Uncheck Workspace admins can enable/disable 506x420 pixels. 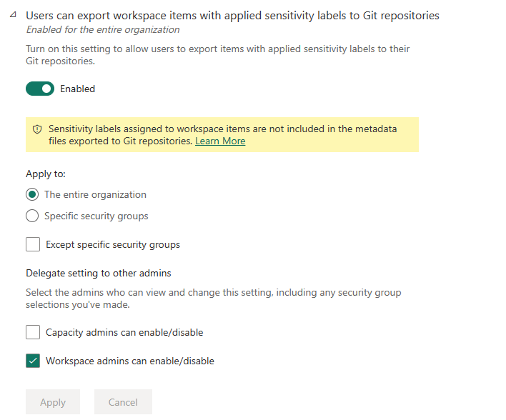(33, 361)
